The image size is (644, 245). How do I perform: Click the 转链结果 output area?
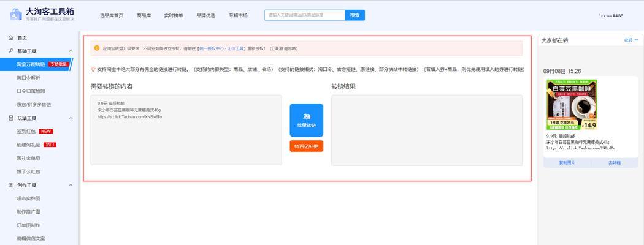427,130
